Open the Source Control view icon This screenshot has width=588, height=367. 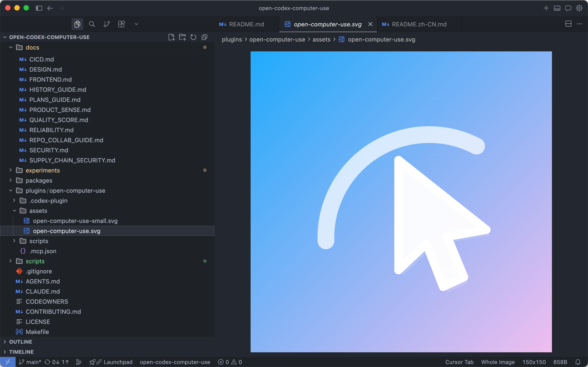tap(107, 24)
